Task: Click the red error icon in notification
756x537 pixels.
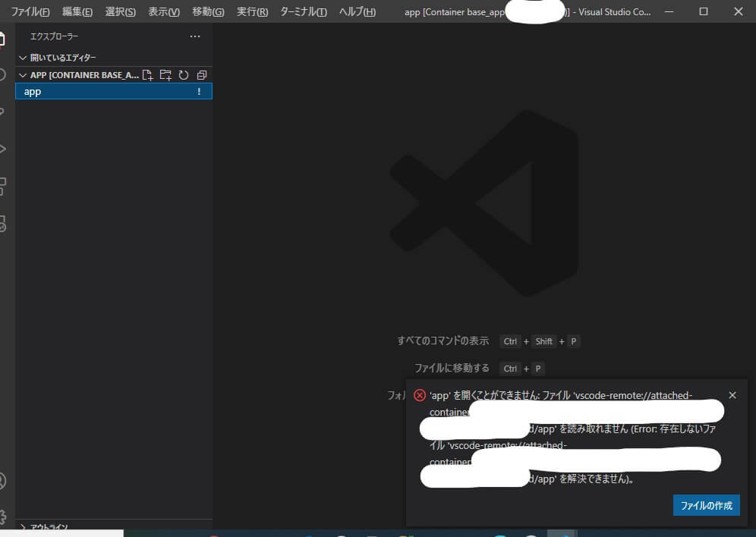Action: click(x=420, y=395)
